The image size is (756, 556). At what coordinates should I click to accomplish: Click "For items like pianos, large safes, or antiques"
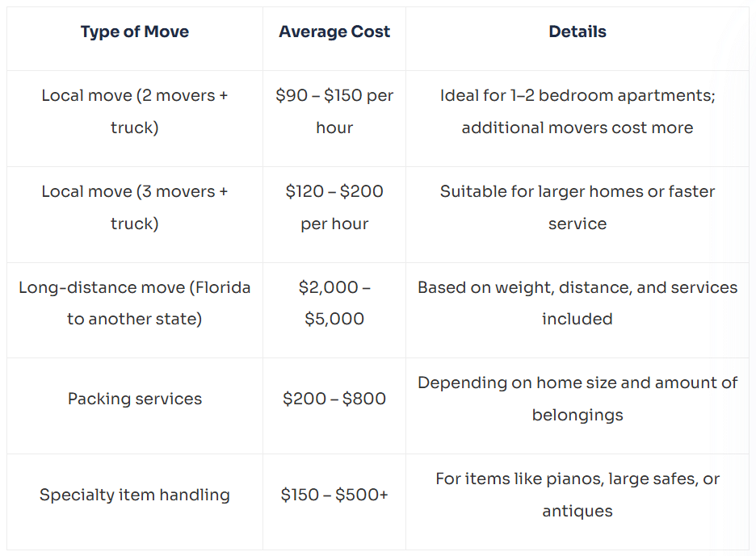coord(577,495)
